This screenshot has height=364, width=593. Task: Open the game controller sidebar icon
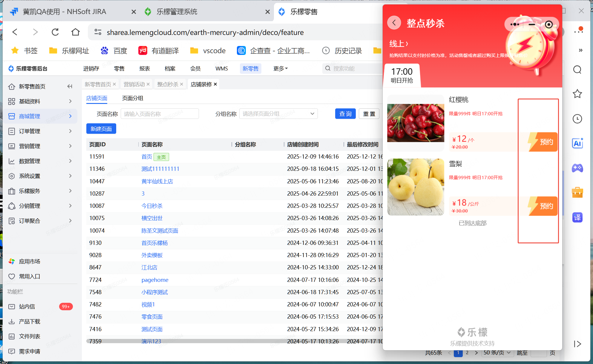pyautogui.click(x=577, y=168)
